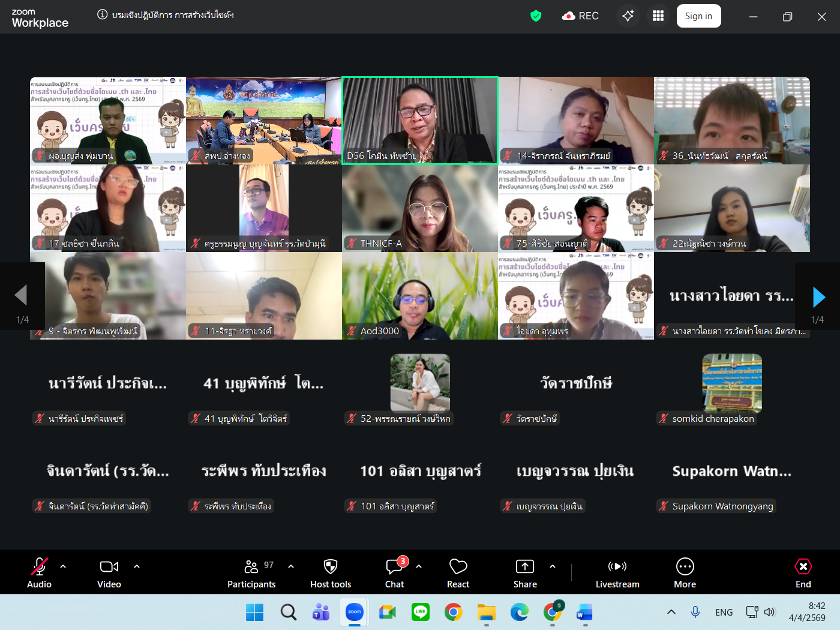Viewport: 840px width, 630px height.
Task: Expand the Share options caret
Action: pos(553,566)
